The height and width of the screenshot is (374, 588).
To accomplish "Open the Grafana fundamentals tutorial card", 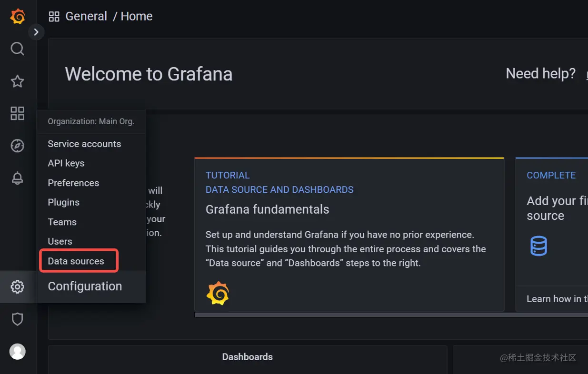I will coord(349,235).
